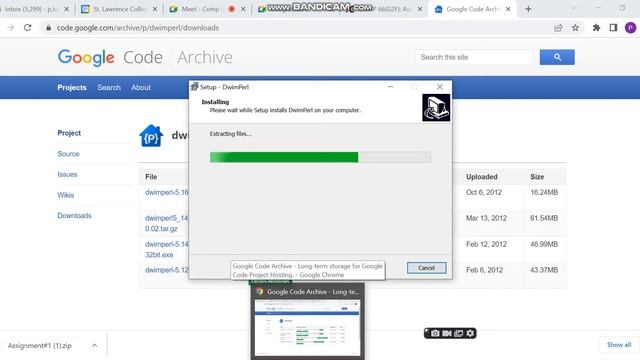Click the Bandicam screenshot camera icon
The image size is (640, 360).
point(435,333)
